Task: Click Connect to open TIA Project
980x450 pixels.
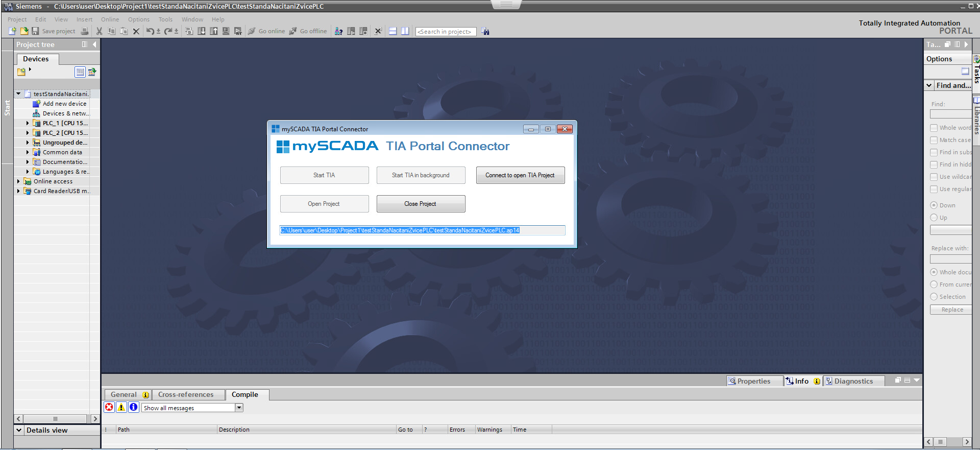Action: tap(520, 175)
